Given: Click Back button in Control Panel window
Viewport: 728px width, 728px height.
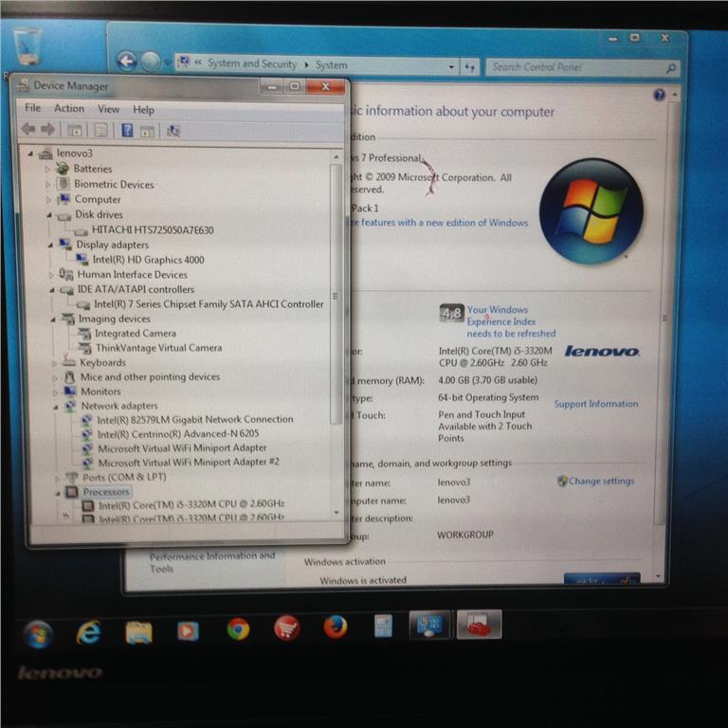Looking at the screenshot, I should coord(126,61).
